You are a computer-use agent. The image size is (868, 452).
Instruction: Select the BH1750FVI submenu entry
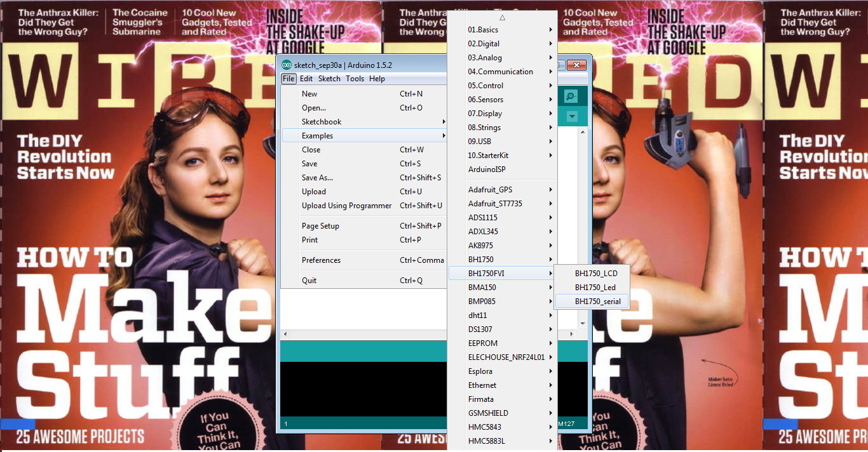[x=502, y=274]
